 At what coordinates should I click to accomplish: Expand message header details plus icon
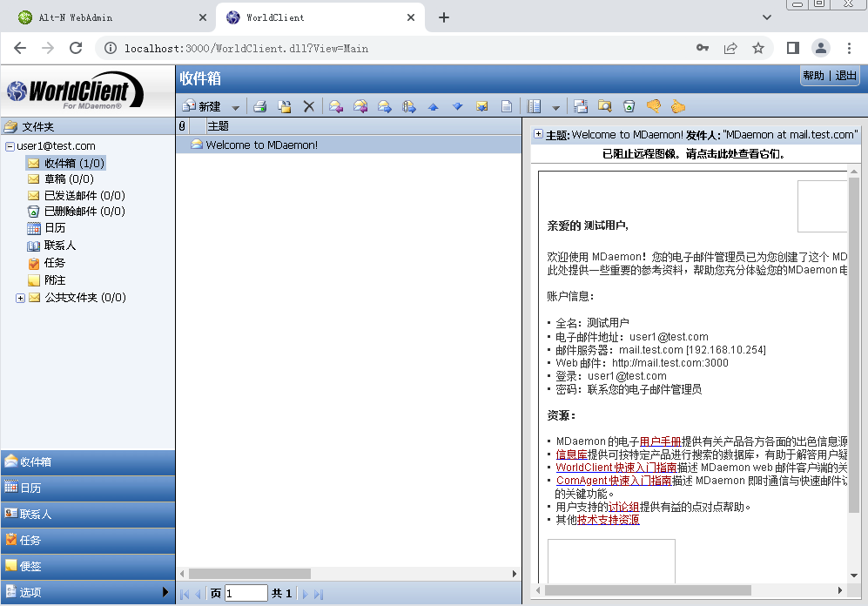(x=538, y=134)
